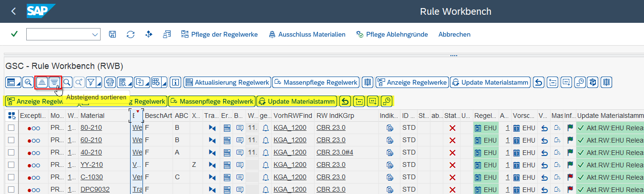This screenshot has height=194, width=644.
Task: Click the descending sort icon (Absteigend sortieren)
Action: tap(55, 82)
